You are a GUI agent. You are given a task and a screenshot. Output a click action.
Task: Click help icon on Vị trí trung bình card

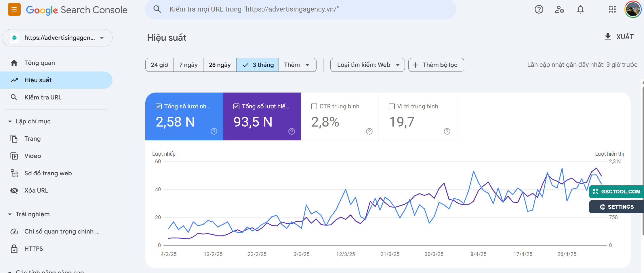coord(447,131)
